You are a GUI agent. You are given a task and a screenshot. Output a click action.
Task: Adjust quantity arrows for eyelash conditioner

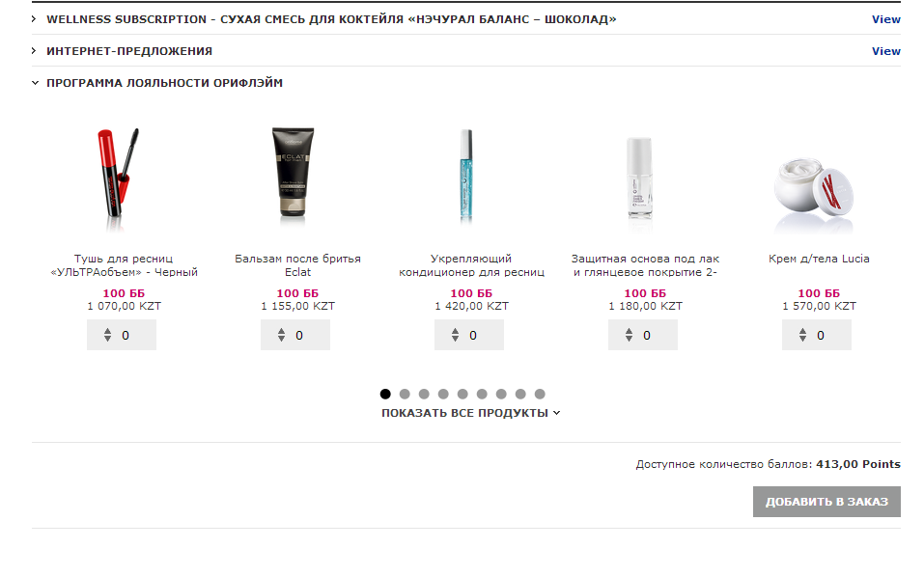coord(455,335)
